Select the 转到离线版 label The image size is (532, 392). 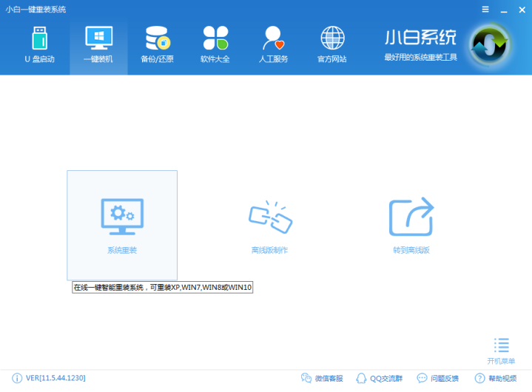pos(411,250)
